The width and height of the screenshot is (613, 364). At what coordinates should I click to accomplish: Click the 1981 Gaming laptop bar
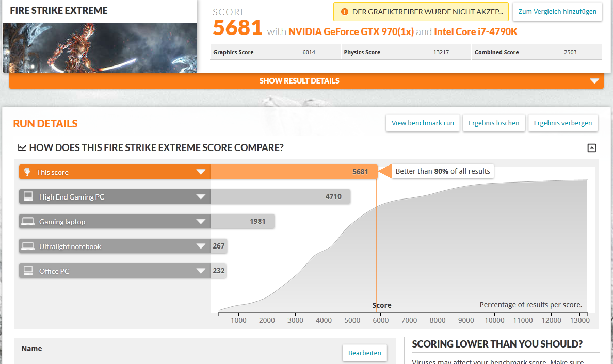click(243, 222)
